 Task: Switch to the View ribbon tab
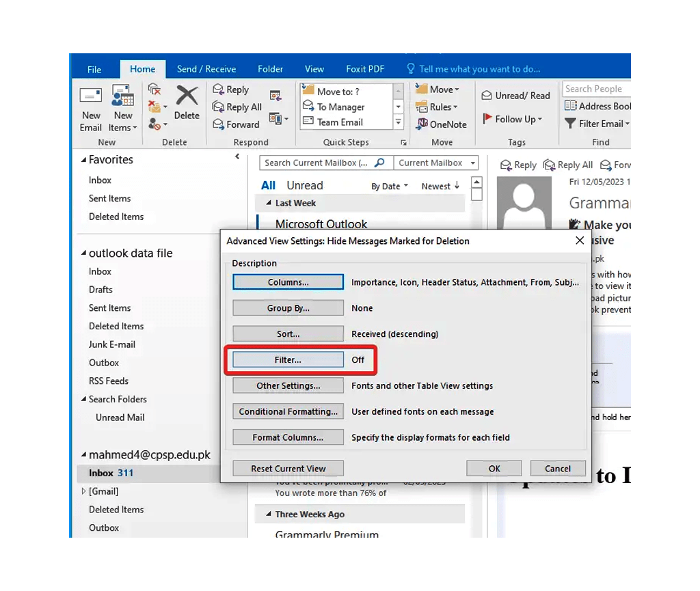tap(314, 68)
